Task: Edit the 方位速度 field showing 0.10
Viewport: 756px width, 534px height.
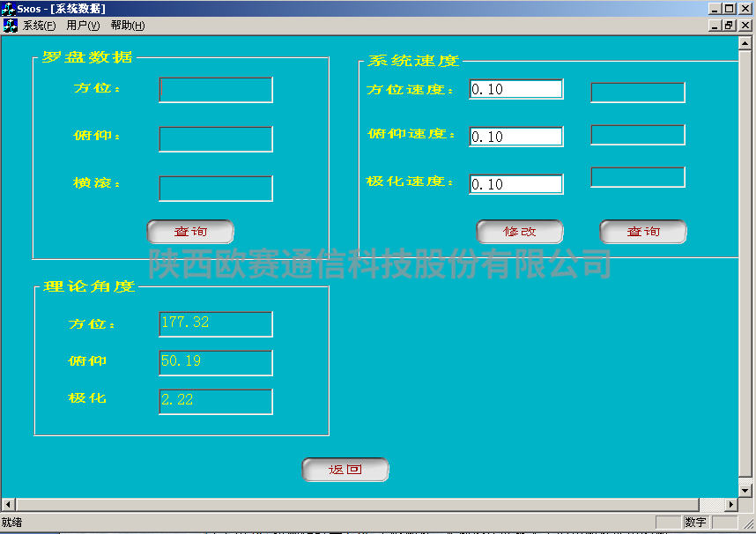Action: [515, 89]
